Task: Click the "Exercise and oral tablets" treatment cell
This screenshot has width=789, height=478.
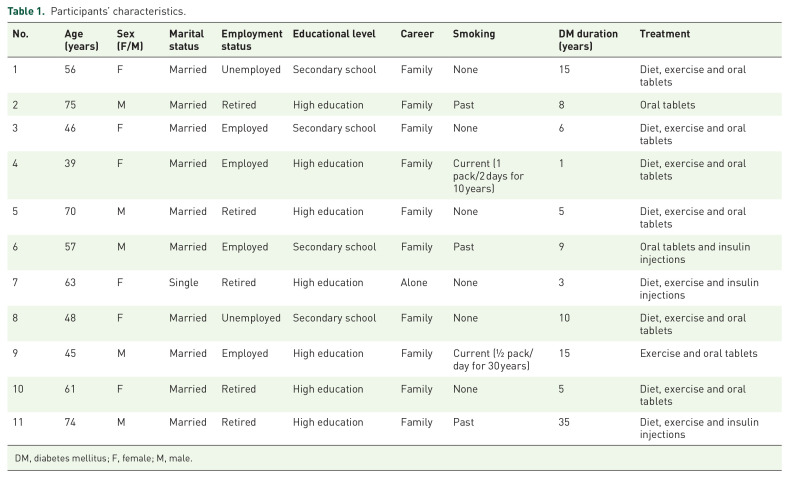Action: tap(700, 353)
